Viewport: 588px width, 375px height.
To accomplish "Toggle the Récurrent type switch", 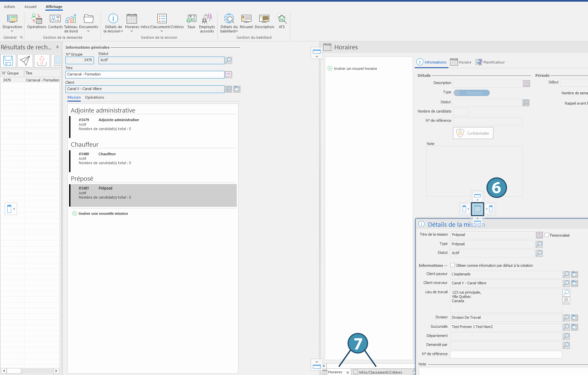I will [x=471, y=93].
